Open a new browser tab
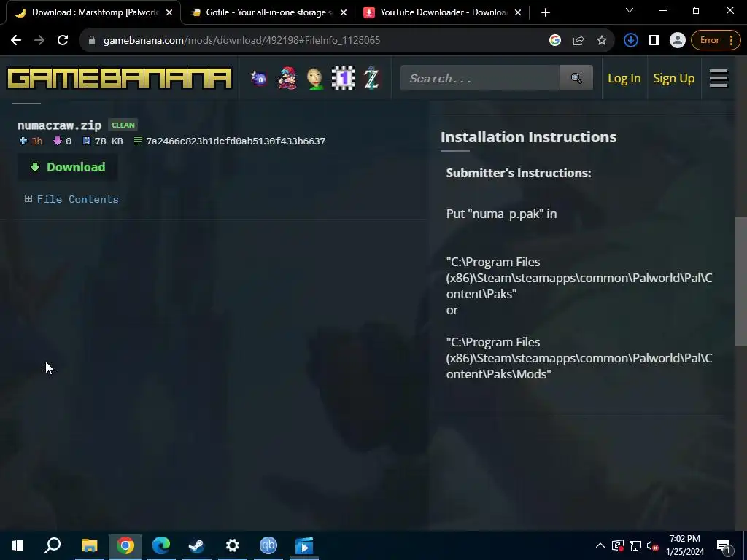 pyautogui.click(x=546, y=12)
